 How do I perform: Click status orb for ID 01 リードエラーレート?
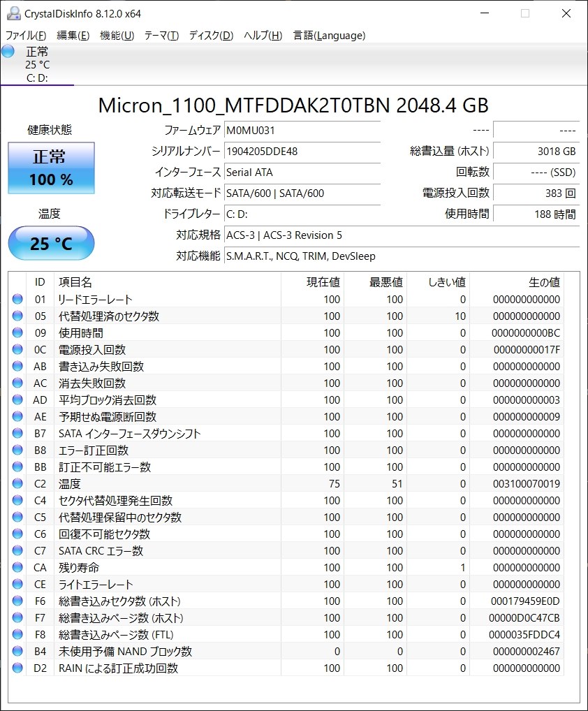coord(17,299)
